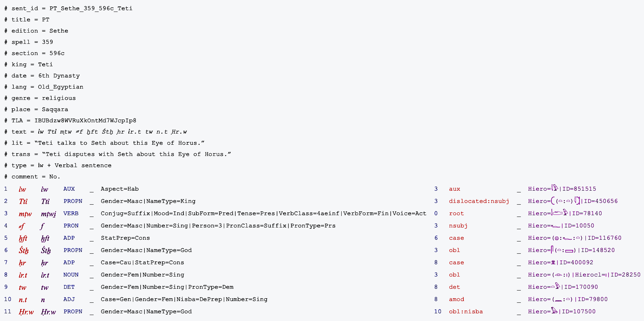Click the ADJ tag for 'n.t'
Viewport: 644px width, 321px height.
coord(69,299)
